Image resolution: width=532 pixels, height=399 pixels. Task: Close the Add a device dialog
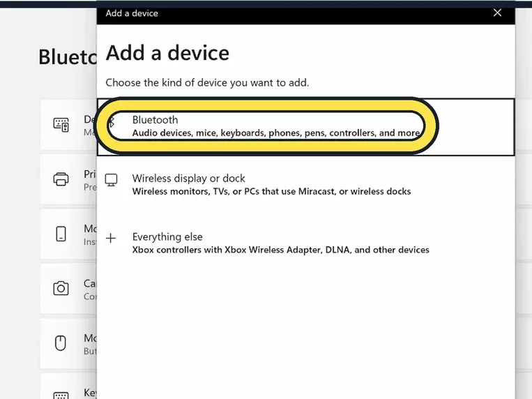(497, 13)
